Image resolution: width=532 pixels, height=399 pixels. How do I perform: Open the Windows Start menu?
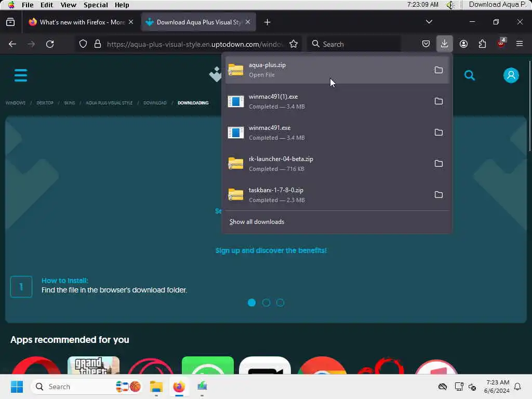17,387
